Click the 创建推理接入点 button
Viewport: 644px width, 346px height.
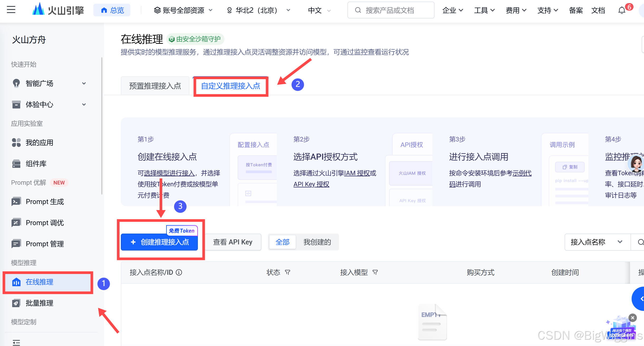(159, 242)
